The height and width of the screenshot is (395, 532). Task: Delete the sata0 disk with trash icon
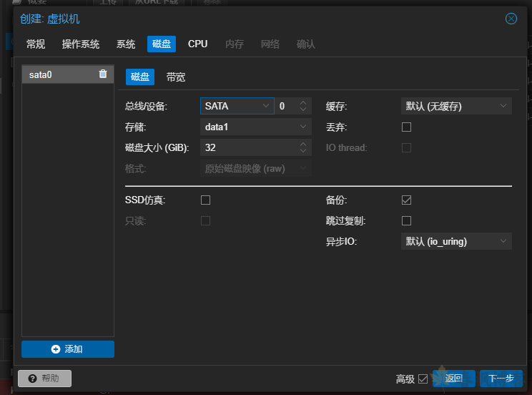pos(103,74)
